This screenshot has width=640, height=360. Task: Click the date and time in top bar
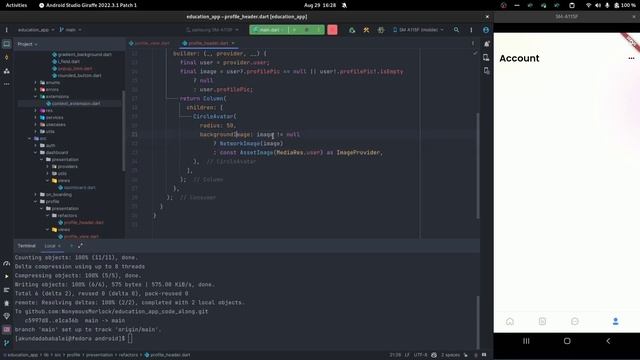(320, 5)
